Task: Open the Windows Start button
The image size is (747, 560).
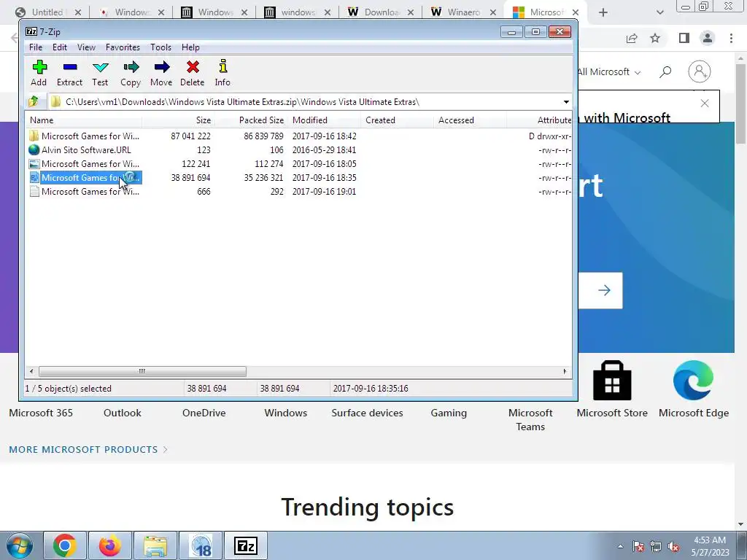Action: [20, 545]
